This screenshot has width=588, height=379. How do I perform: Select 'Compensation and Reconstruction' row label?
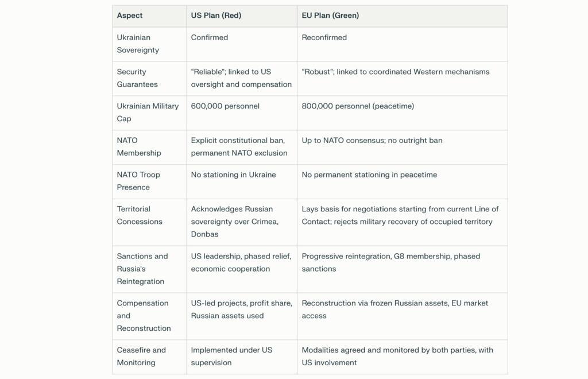pos(144,316)
